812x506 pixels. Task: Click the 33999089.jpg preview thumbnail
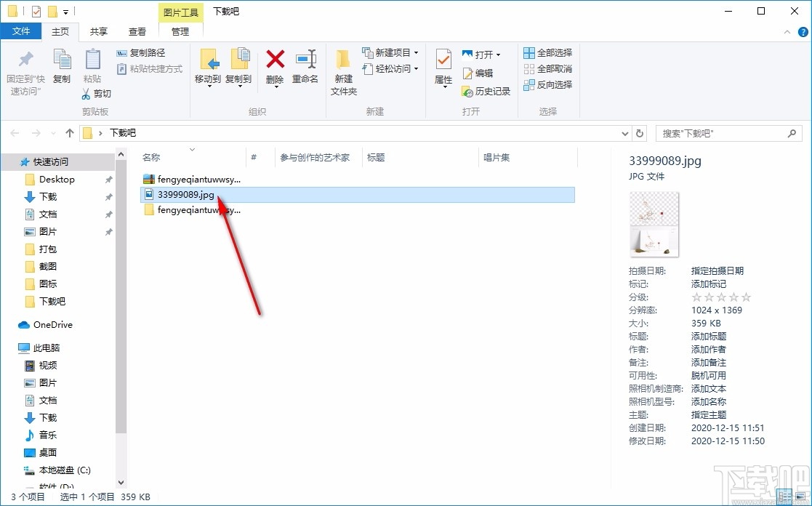(654, 223)
